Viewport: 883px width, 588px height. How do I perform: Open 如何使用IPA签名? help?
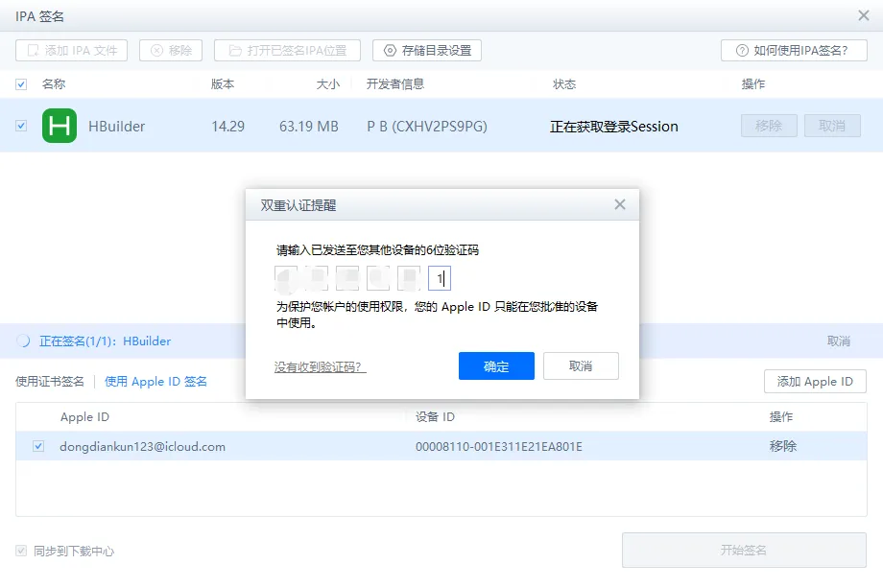click(x=794, y=51)
